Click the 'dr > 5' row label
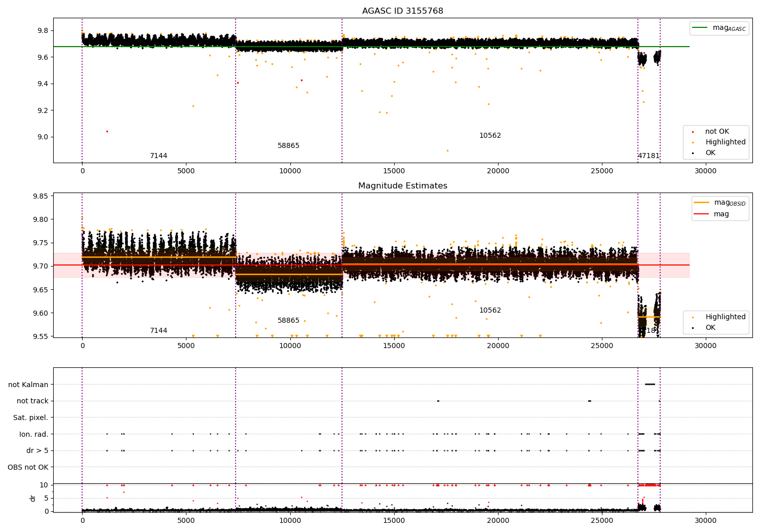The height and width of the screenshot is (532, 760). pyautogui.click(x=37, y=450)
